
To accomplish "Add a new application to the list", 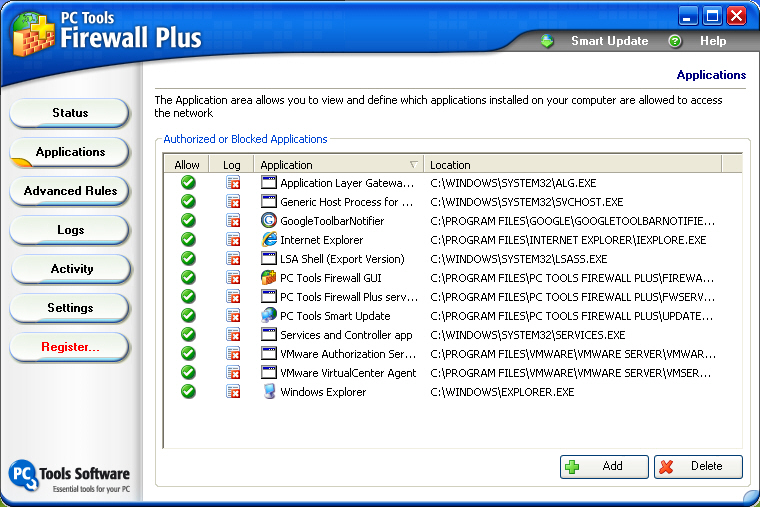I will tap(604, 467).
